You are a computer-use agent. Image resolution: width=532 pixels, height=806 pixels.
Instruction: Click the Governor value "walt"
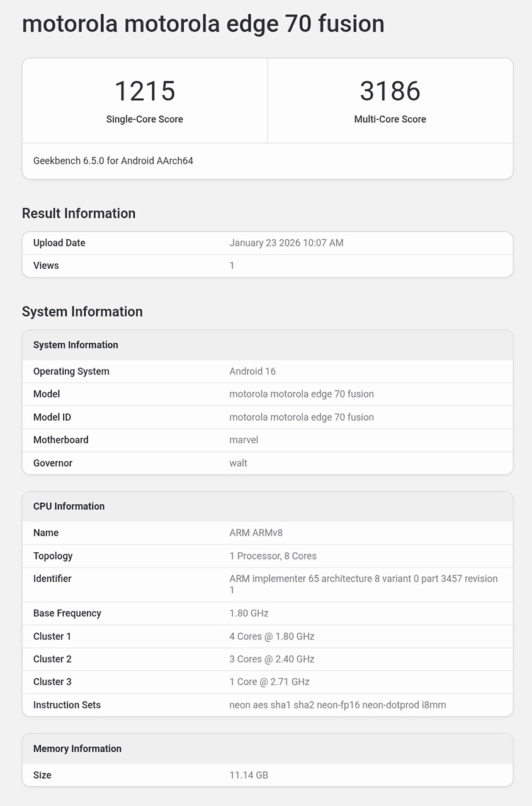pos(238,463)
